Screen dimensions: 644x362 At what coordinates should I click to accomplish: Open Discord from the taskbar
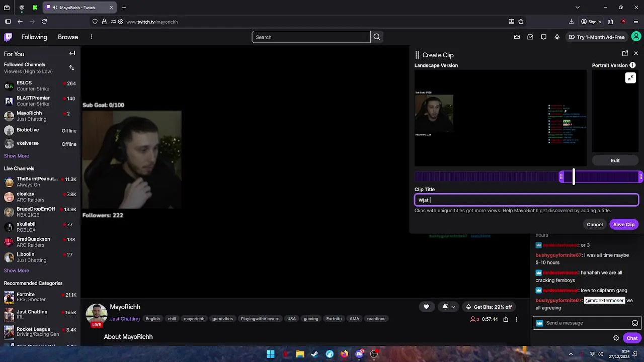359,354
